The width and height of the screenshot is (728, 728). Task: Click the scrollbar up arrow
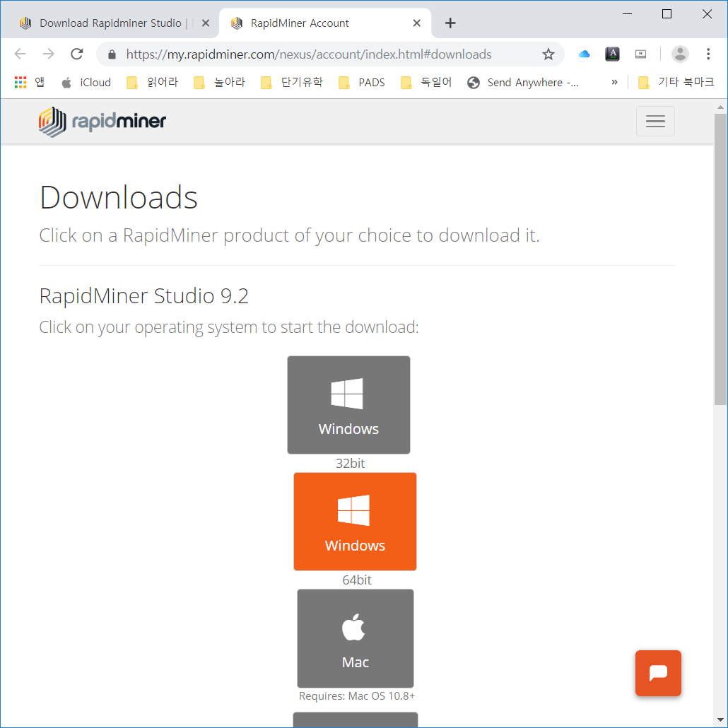pos(720,107)
